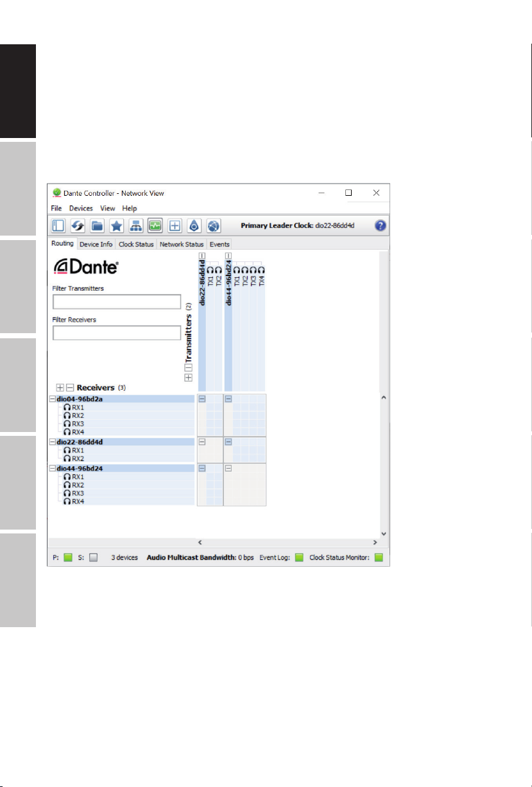This screenshot has width=532, height=787.
Task: Collapse the dio22-86dd4d receiver tree node
Action: pos(53,442)
